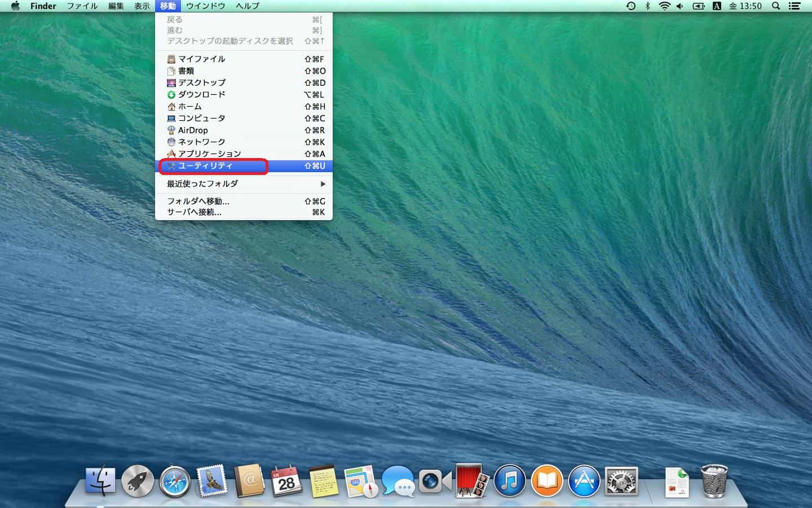Open Spotlight search magnifier
Screen dimensions: 812x508
(776, 6)
